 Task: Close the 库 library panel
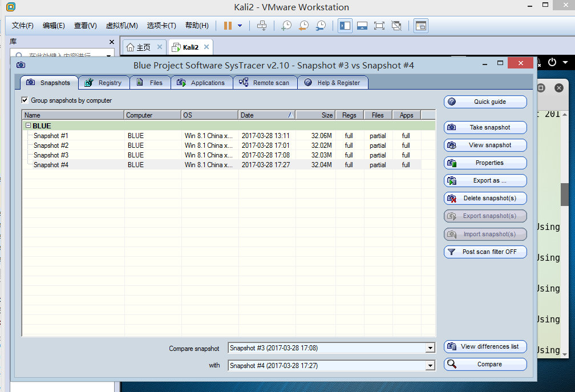tap(112, 42)
